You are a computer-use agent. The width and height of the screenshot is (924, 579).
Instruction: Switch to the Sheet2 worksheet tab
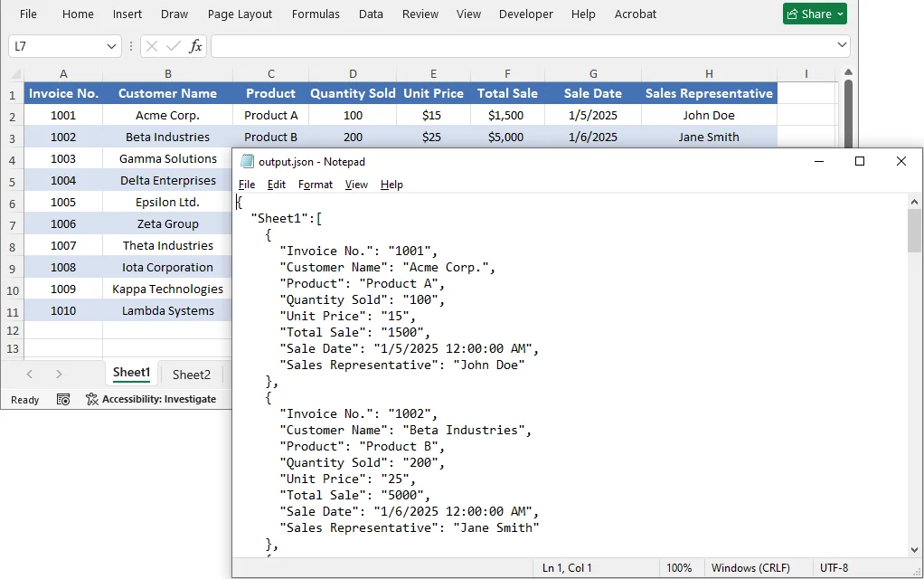click(x=192, y=375)
